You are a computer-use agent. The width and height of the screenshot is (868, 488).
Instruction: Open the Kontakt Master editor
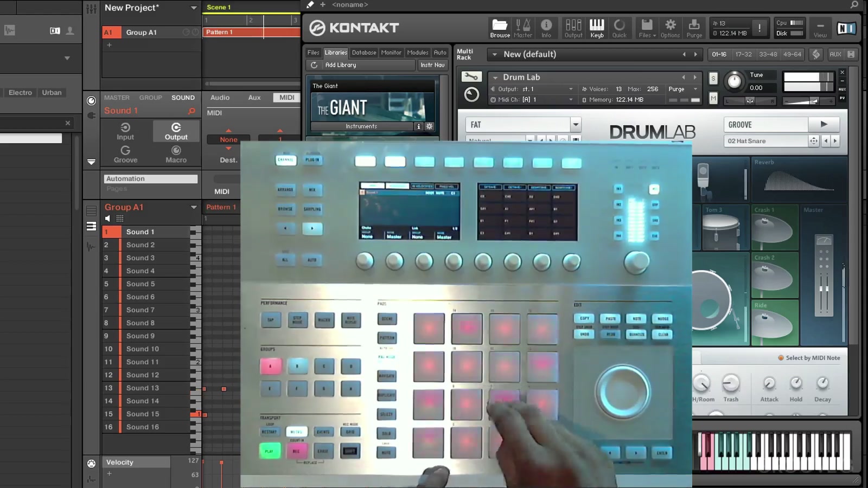(x=523, y=28)
